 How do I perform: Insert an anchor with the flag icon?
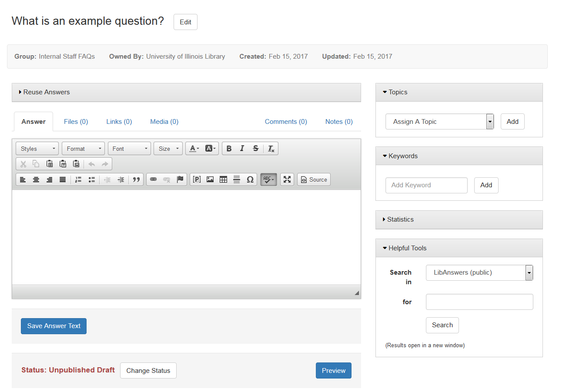click(x=180, y=179)
